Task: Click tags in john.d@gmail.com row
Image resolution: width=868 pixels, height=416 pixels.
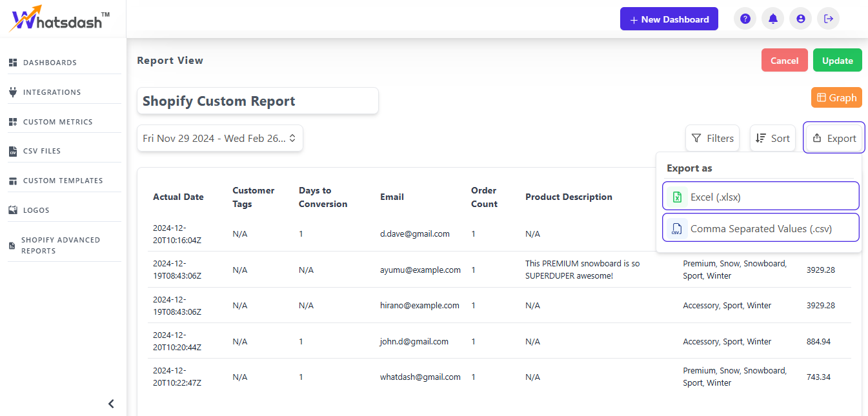Action: [727, 342]
